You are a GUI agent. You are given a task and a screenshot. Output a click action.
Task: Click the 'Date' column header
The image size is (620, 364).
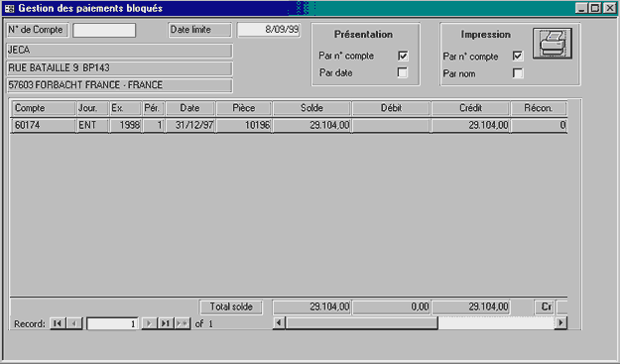tap(190, 108)
